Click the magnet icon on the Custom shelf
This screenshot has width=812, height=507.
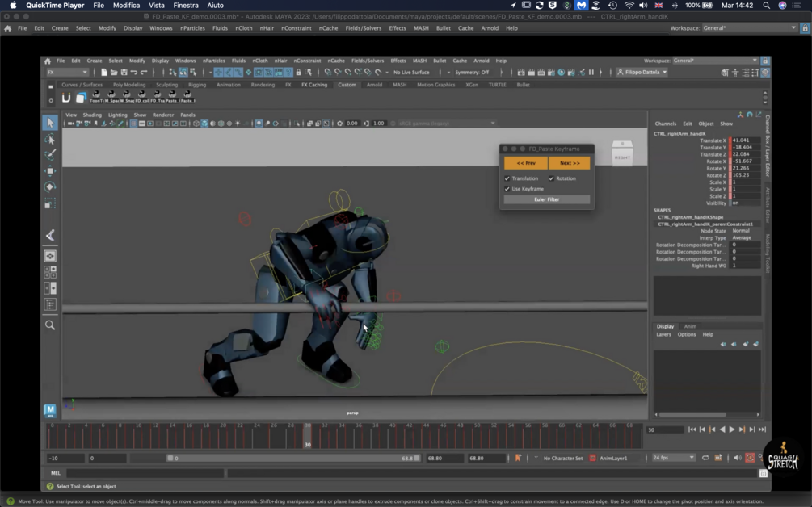point(66,98)
